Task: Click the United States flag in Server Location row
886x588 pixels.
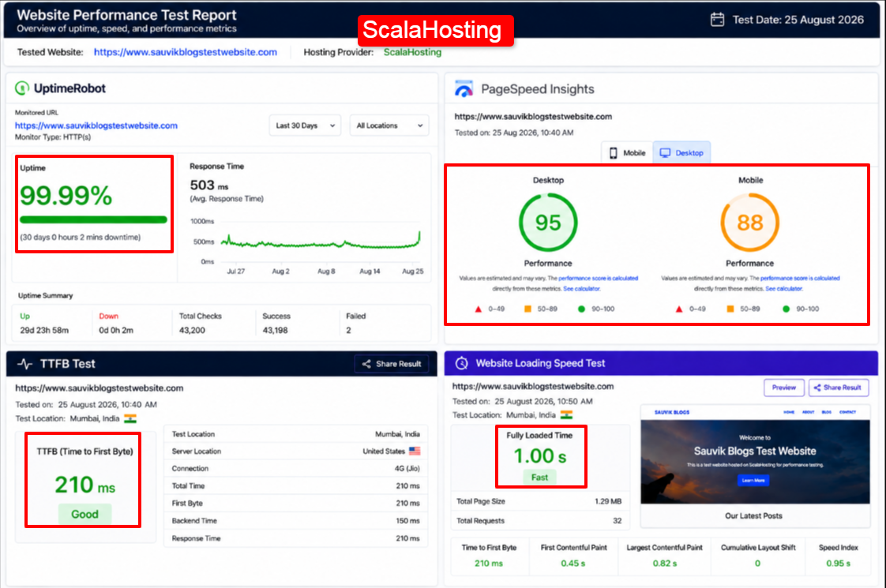Action: coord(415,451)
